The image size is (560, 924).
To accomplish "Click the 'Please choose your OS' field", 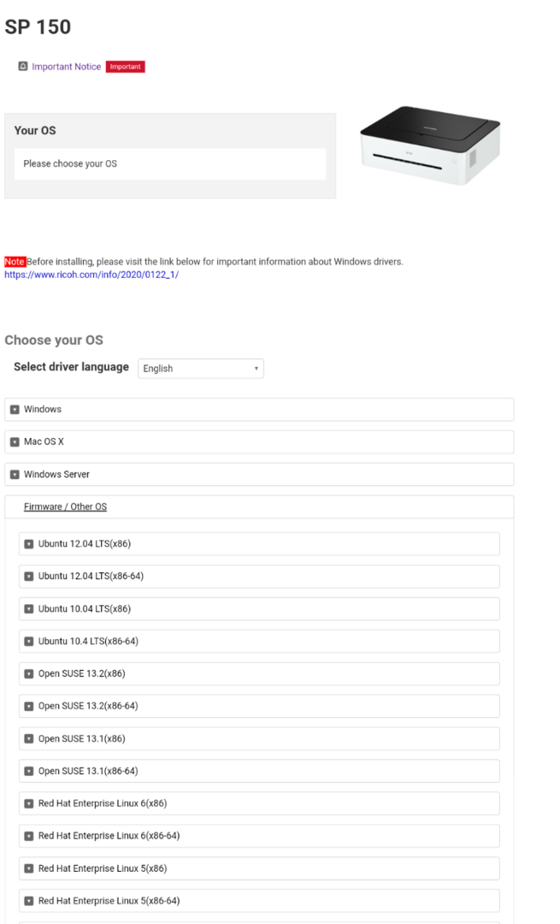I will tap(170, 163).
